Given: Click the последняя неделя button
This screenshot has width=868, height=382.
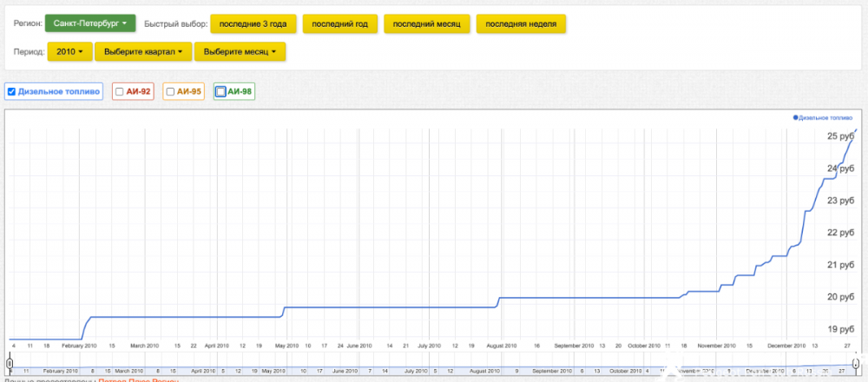Looking at the screenshot, I should pyautogui.click(x=521, y=23).
